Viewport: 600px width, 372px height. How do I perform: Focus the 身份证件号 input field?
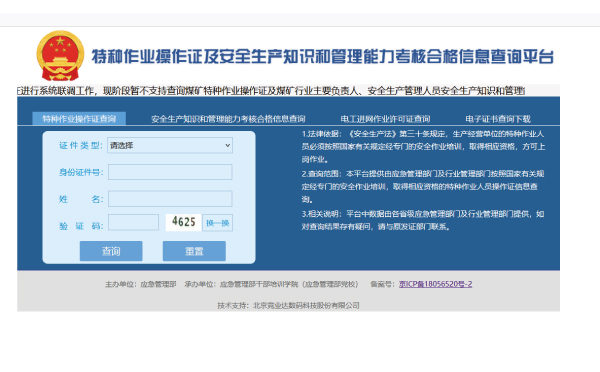pyautogui.click(x=170, y=172)
